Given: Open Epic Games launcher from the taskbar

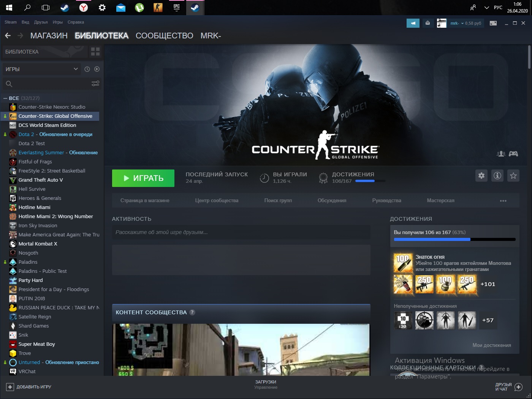Looking at the screenshot, I should click(177, 7).
